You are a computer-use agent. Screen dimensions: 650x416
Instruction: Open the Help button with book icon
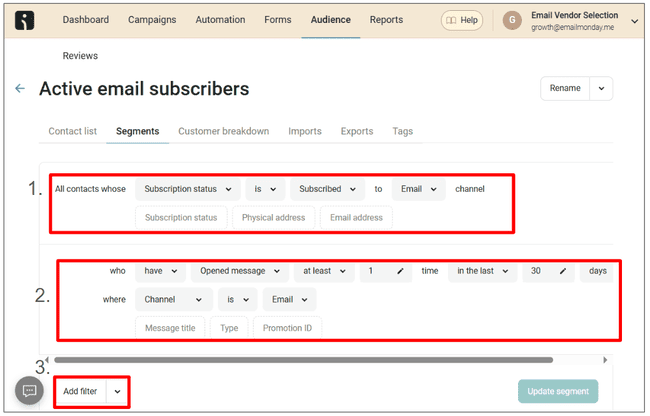[461, 20]
